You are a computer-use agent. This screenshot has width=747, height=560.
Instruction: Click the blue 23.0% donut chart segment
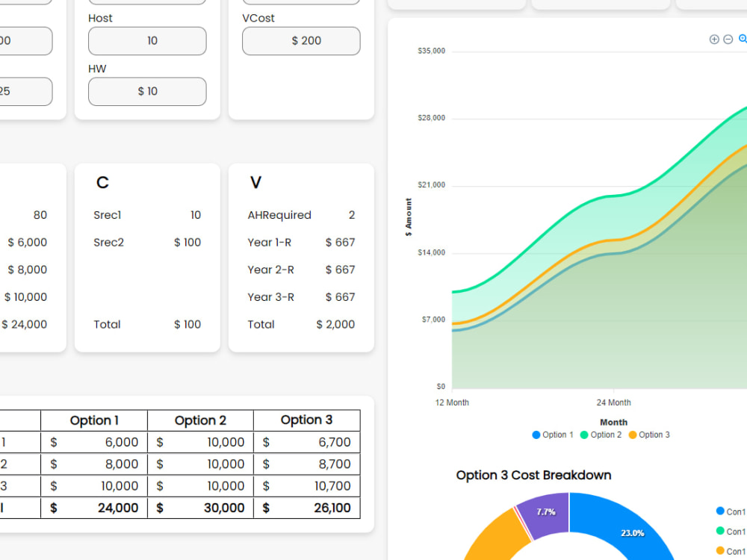click(x=629, y=529)
